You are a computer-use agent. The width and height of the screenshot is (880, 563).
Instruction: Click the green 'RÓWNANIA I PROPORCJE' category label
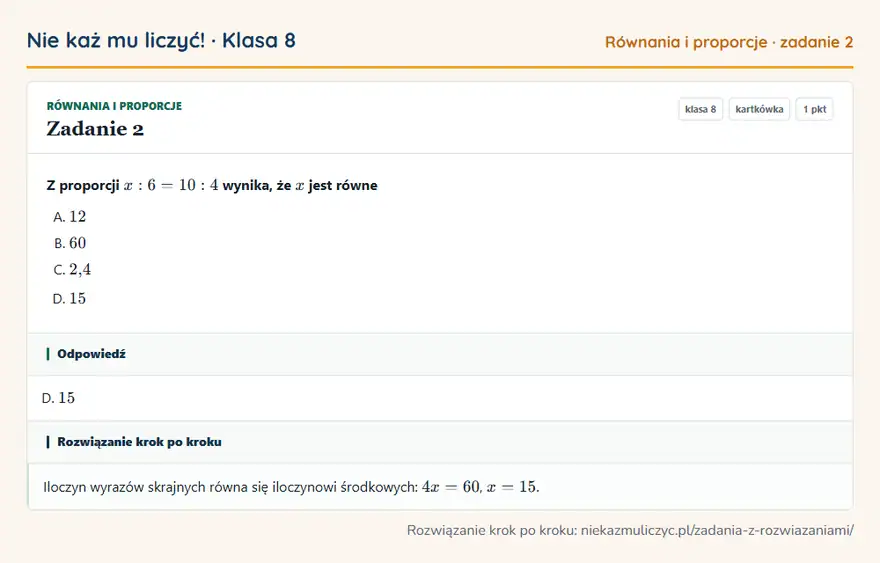[x=114, y=106]
